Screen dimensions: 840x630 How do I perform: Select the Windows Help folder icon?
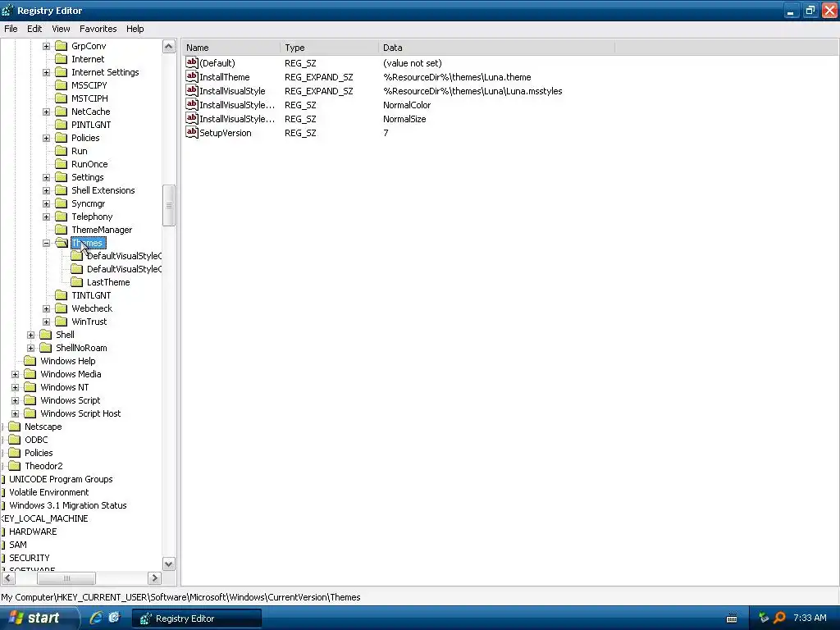pyautogui.click(x=30, y=361)
